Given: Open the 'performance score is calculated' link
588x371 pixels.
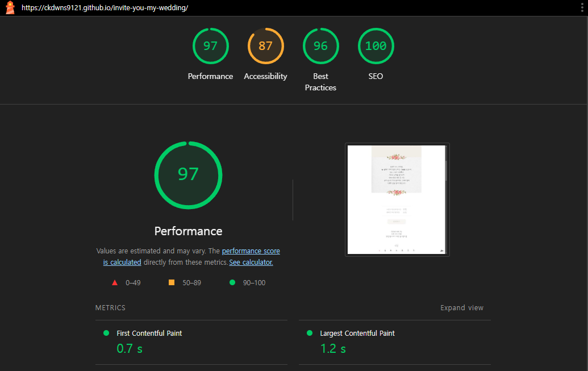Looking at the screenshot, I should pos(251,251).
